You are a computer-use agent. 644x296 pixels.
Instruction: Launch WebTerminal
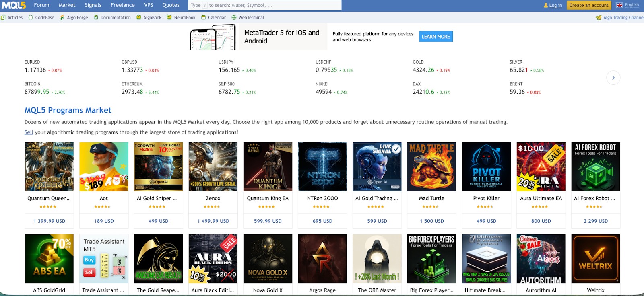pyautogui.click(x=248, y=17)
